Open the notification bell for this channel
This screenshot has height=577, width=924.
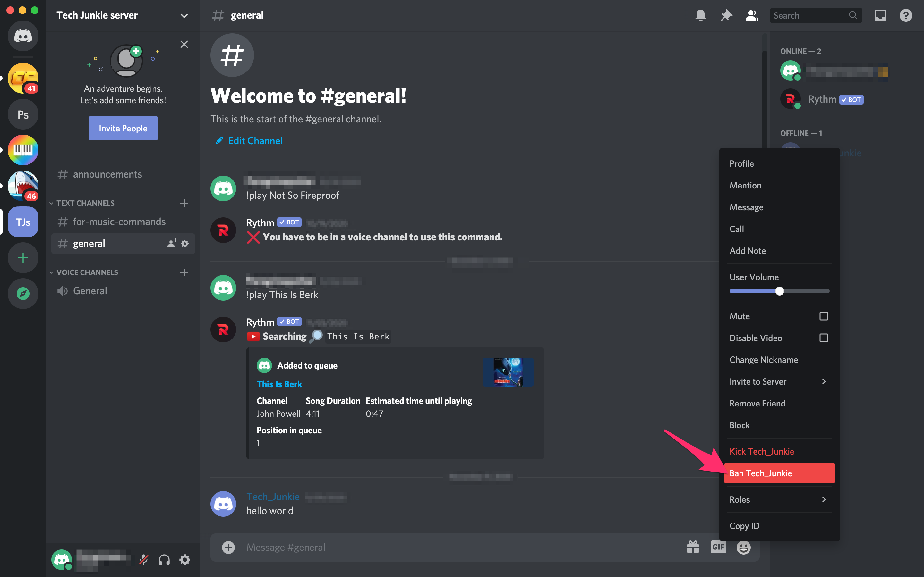point(701,15)
